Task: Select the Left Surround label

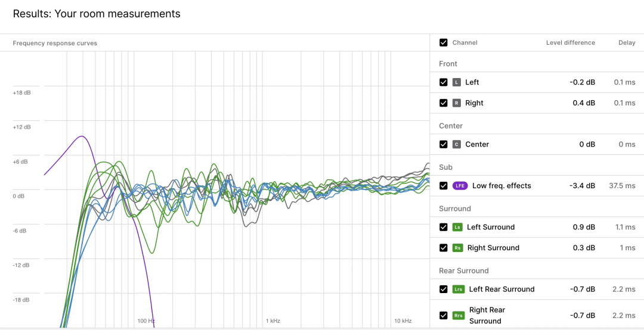Action: 491,227
